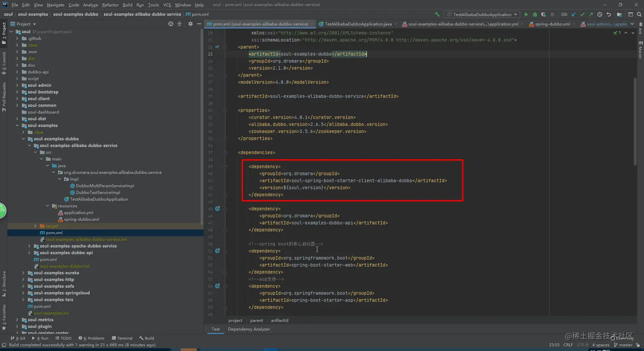Image resolution: width=644 pixels, height=351 pixels.
Task: Open the Structure side tool window
Action: 4,284
